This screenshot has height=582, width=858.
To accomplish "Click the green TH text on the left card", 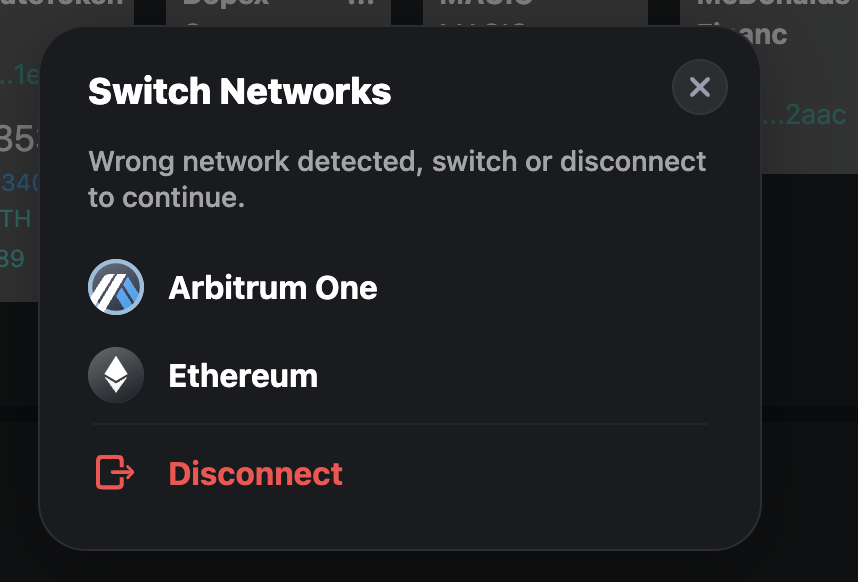I will coord(15,219).
